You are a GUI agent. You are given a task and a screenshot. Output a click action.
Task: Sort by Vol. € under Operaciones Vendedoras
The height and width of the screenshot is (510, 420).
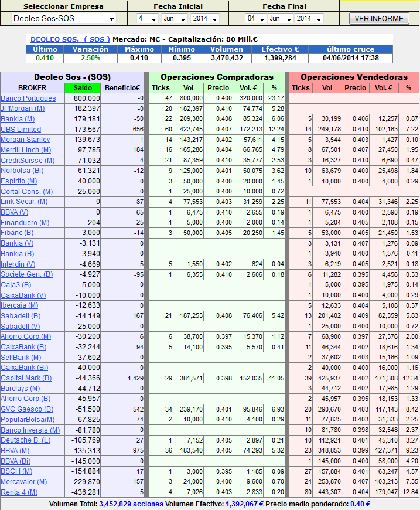pyautogui.click(x=384, y=88)
